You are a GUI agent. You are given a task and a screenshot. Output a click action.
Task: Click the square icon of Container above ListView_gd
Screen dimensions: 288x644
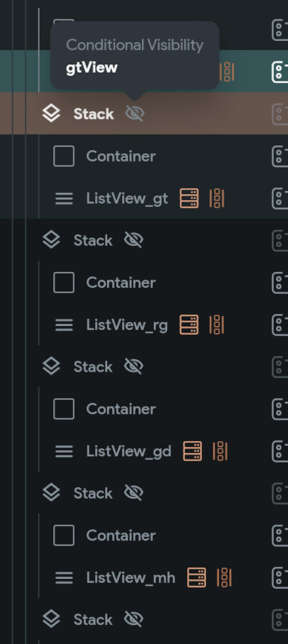64,409
